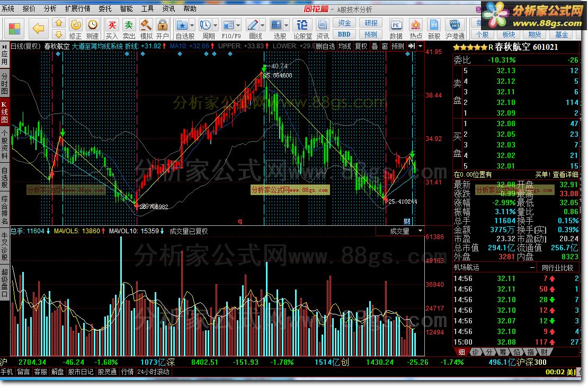
Task: Open the 资讯 news document icon
Action: pos(322,29)
